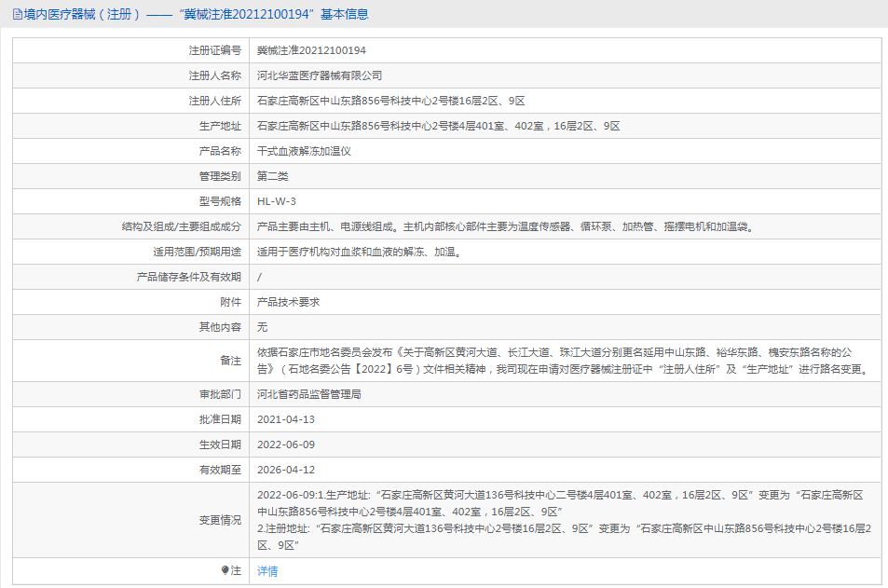Image resolution: width=888 pixels, height=588 pixels.
Task: Click the 注册人住所 address value
Action: pos(391,101)
